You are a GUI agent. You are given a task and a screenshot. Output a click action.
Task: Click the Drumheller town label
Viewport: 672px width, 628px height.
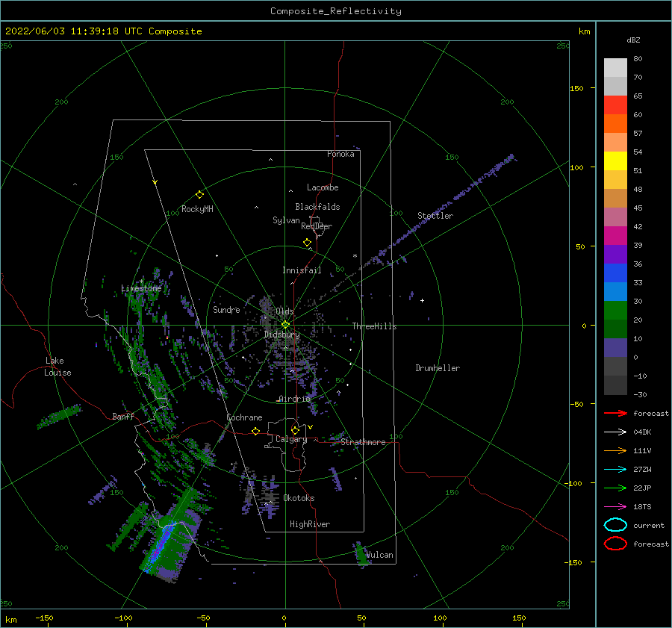[438, 368]
